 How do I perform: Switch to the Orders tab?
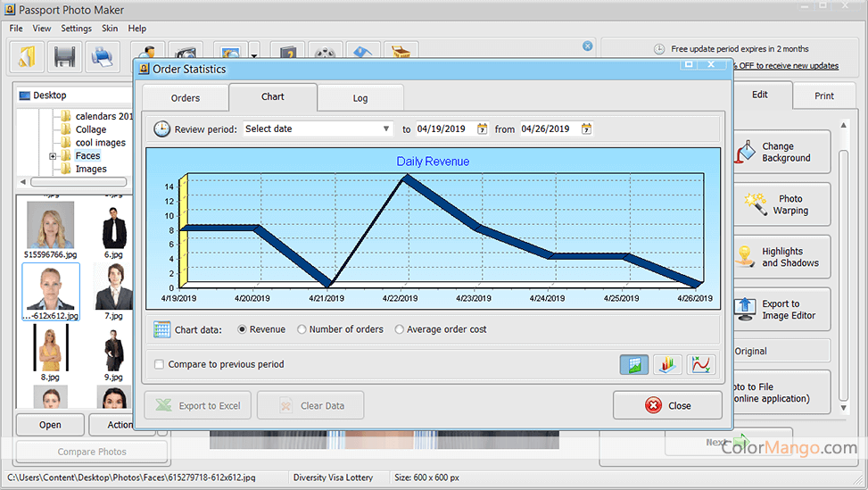coord(186,97)
